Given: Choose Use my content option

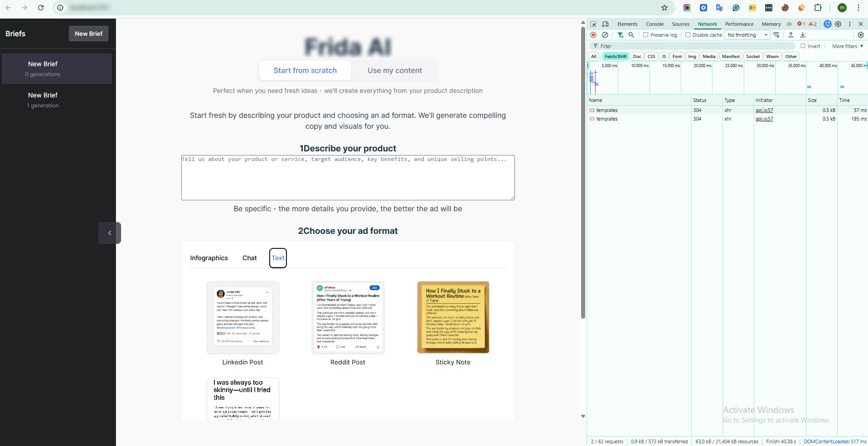Looking at the screenshot, I should (394, 70).
